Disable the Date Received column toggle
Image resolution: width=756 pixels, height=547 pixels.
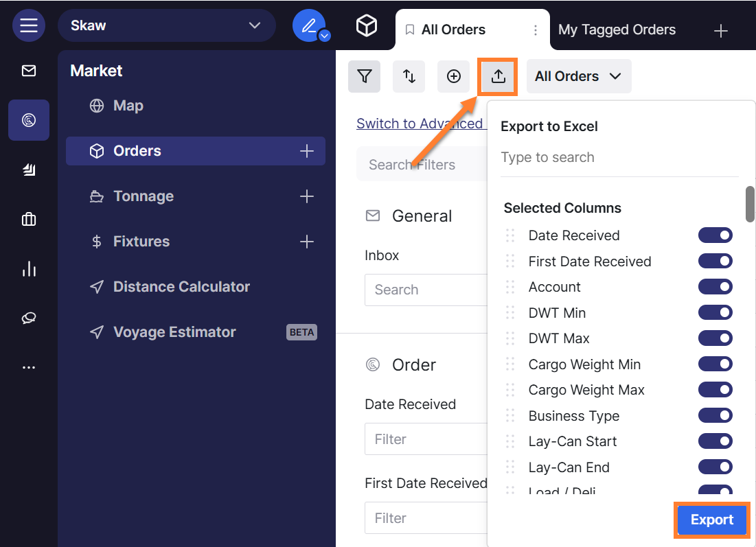tap(715, 235)
